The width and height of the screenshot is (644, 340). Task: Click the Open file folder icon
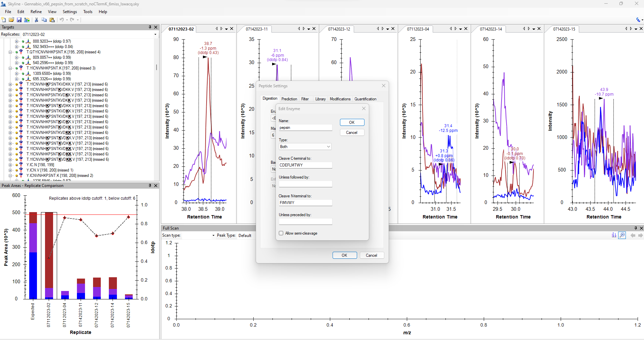tap(11, 20)
